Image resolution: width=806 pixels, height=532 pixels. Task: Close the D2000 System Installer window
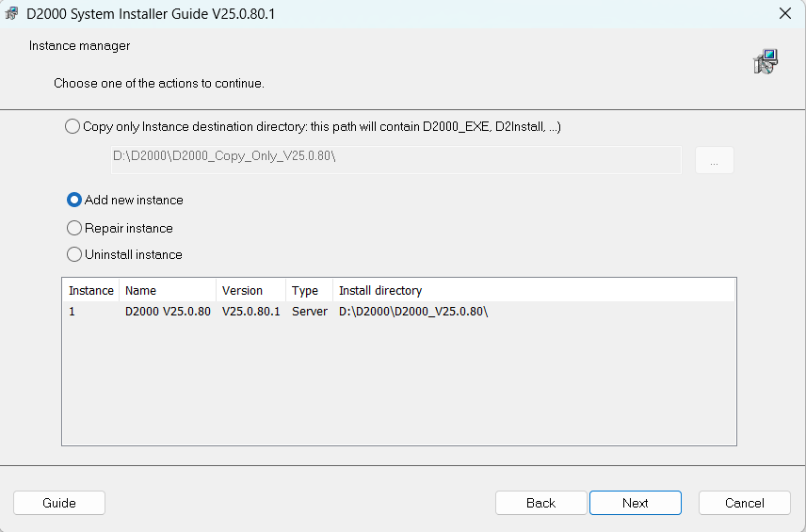click(784, 13)
